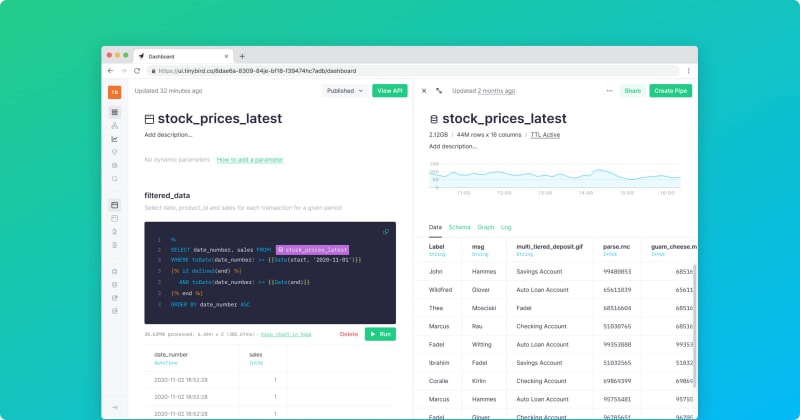Reload the page with browser refresh icon
The height and width of the screenshot is (420, 800).
coord(136,71)
